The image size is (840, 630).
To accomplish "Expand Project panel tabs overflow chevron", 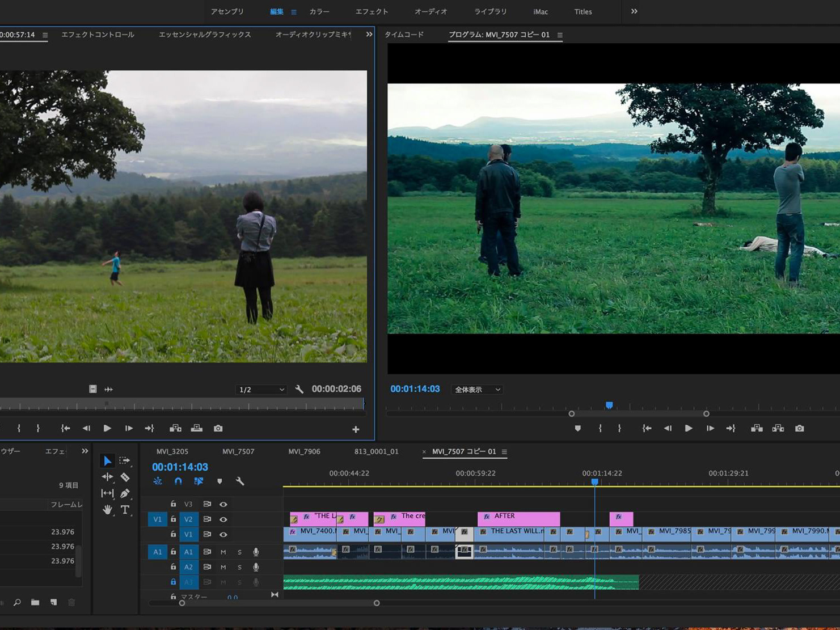I will point(85,451).
